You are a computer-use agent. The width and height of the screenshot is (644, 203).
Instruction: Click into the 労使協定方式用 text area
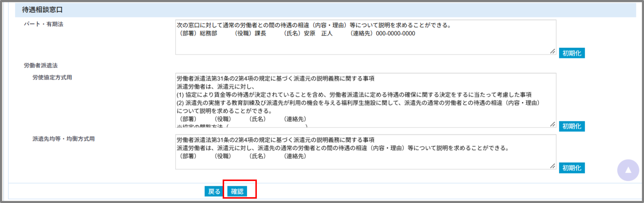[x=365, y=100]
